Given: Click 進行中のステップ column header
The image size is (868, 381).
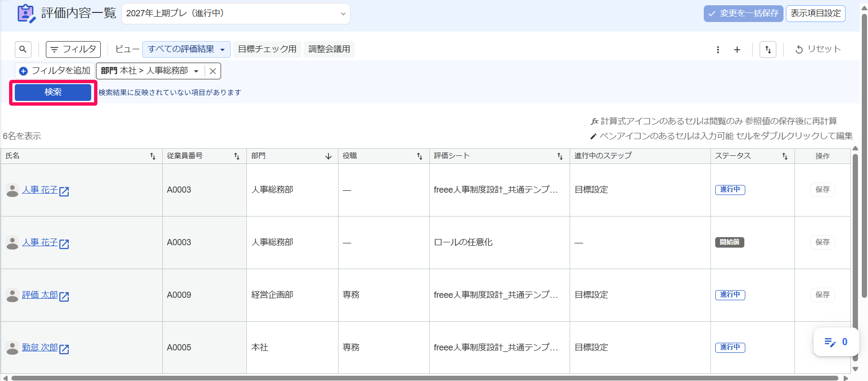Looking at the screenshot, I should (x=640, y=156).
